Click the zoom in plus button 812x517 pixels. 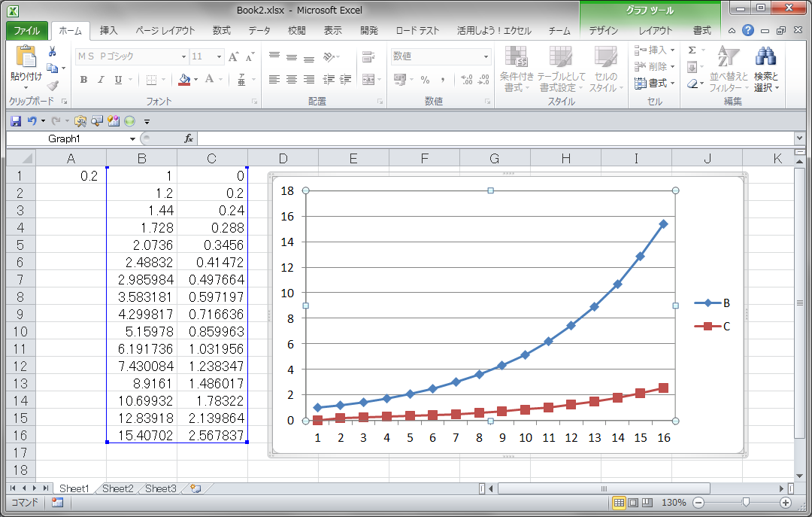(x=786, y=503)
